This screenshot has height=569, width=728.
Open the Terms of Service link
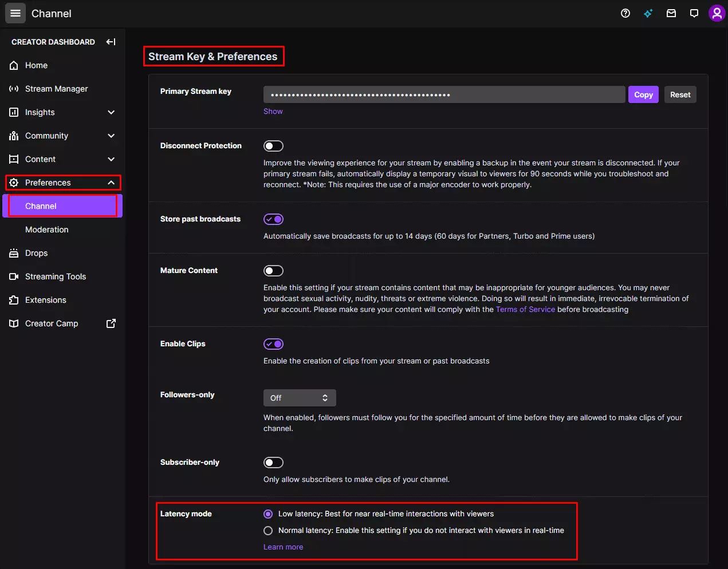point(525,309)
